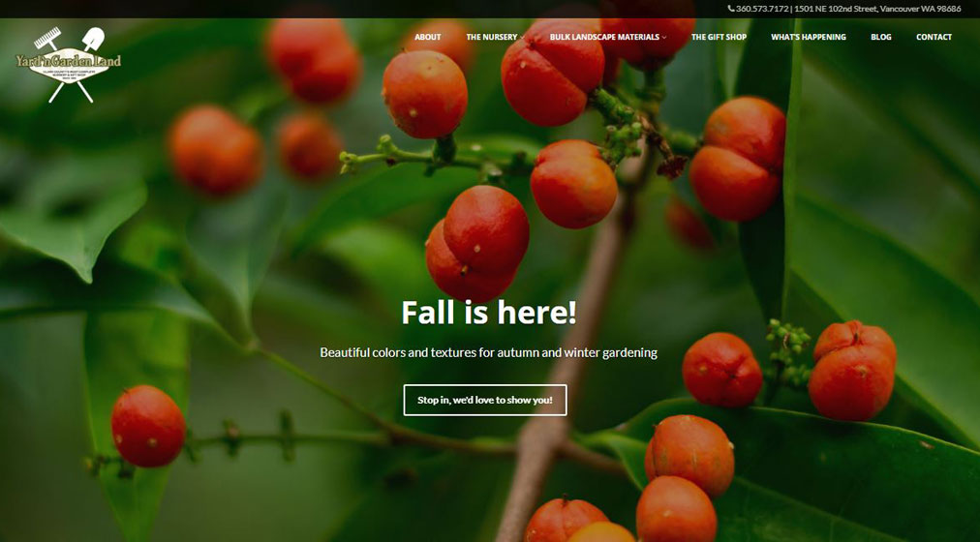Call the 360.573.7172 phone number
This screenshot has height=542, width=980.
(762, 9)
